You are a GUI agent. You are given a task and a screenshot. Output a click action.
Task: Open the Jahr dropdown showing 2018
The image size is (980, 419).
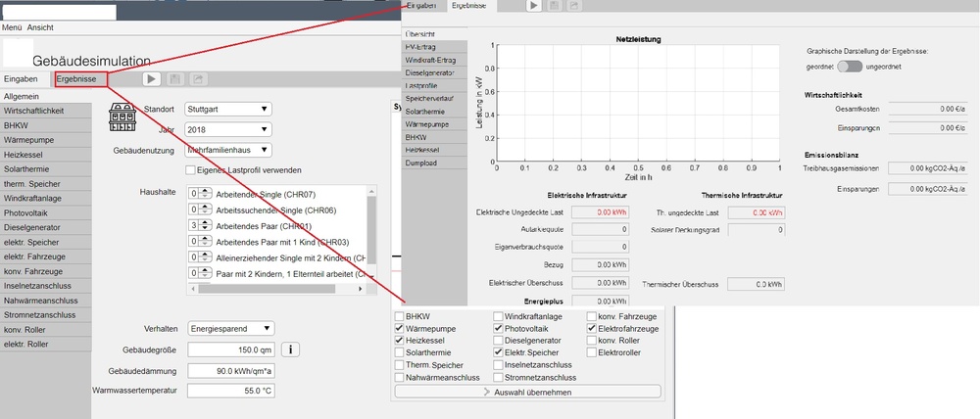(228, 129)
